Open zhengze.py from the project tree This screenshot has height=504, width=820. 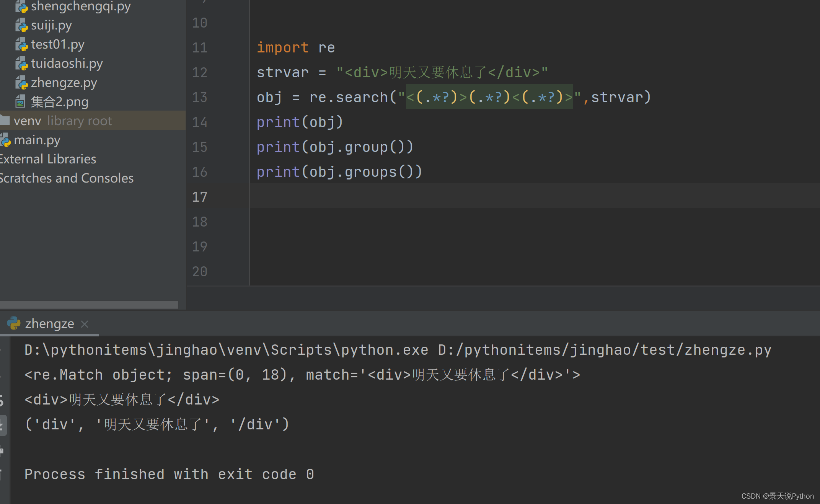pyautogui.click(x=64, y=83)
